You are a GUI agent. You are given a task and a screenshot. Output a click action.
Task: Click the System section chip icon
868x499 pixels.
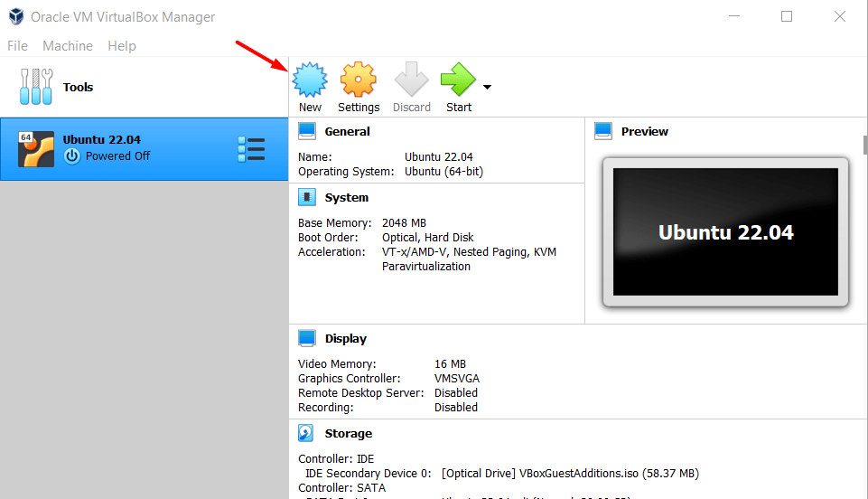point(307,197)
